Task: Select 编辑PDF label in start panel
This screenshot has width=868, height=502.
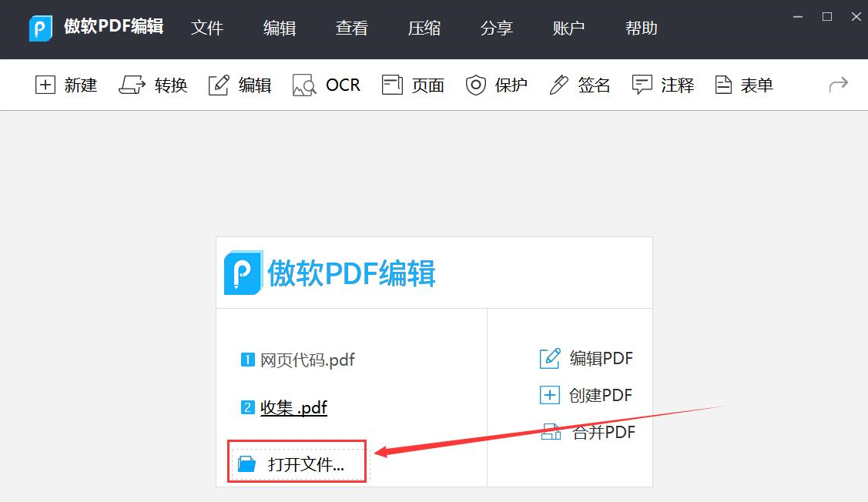Action: tap(602, 359)
